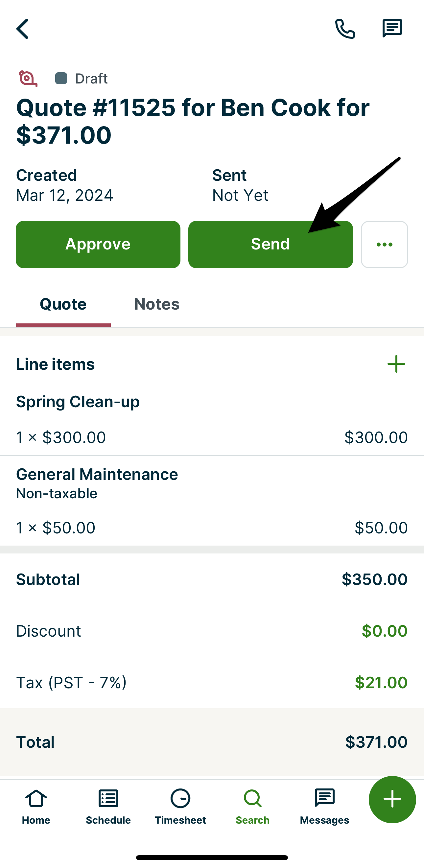Go to Home in bottom navigation
The width and height of the screenshot is (424, 868).
[36, 806]
